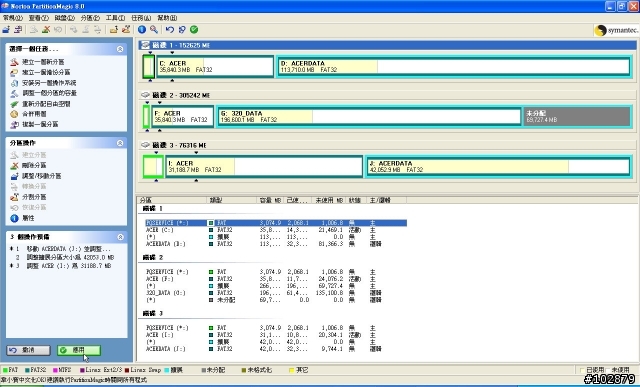
Task: Select the D: ACERDATA partition block on Disk 1
Action: [454, 67]
